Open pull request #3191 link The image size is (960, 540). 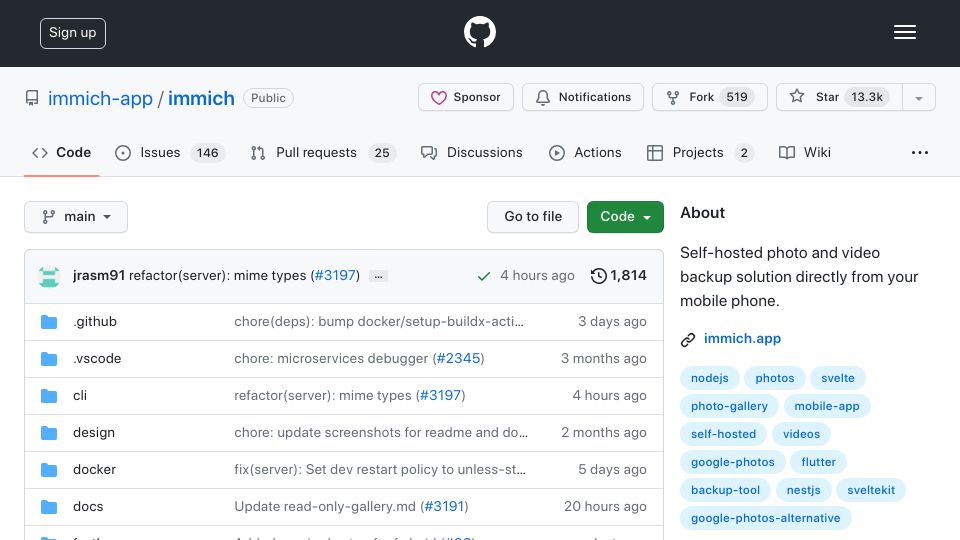tap(444, 507)
